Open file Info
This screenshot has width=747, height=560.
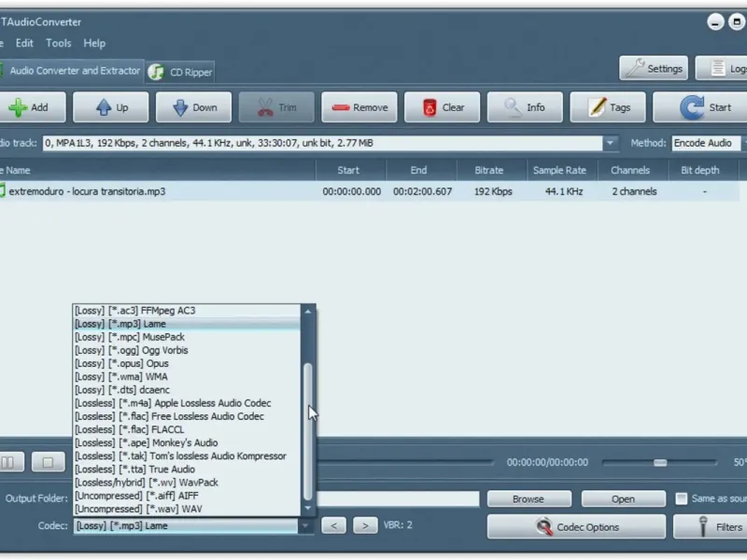click(525, 107)
